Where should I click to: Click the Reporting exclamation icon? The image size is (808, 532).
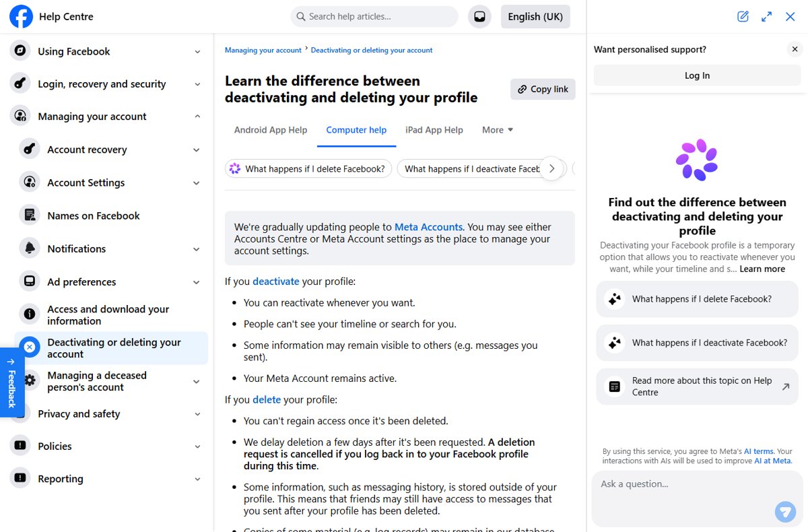[x=21, y=479]
